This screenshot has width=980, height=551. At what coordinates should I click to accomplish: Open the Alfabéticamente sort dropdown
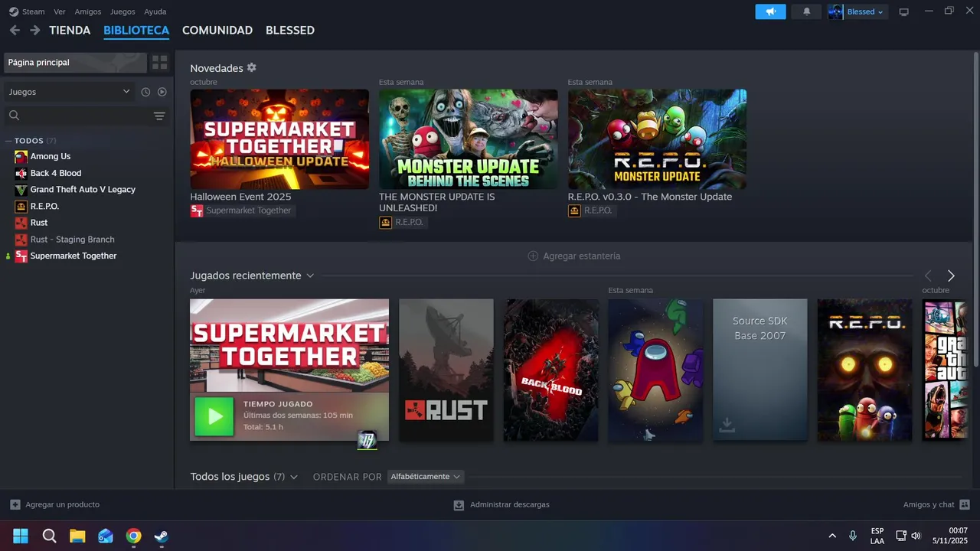click(426, 477)
